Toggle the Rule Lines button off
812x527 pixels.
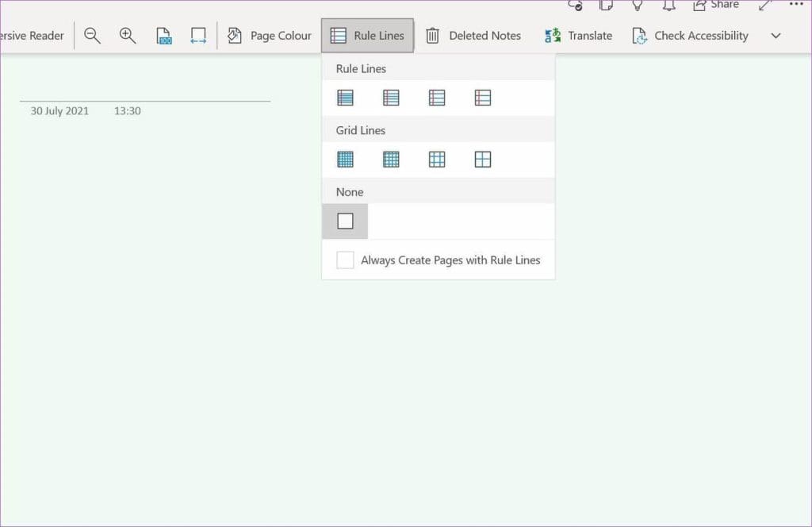click(x=367, y=35)
